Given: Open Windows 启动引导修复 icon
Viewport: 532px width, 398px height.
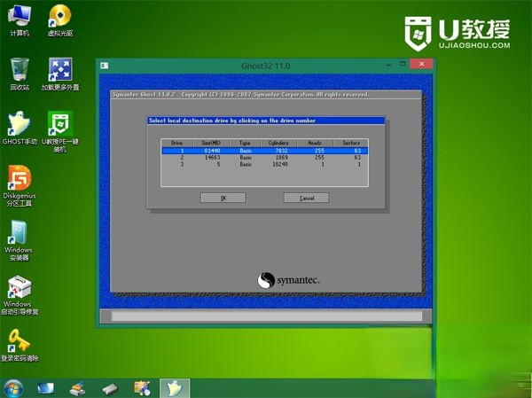Looking at the screenshot, I should (x=20, y=295).
